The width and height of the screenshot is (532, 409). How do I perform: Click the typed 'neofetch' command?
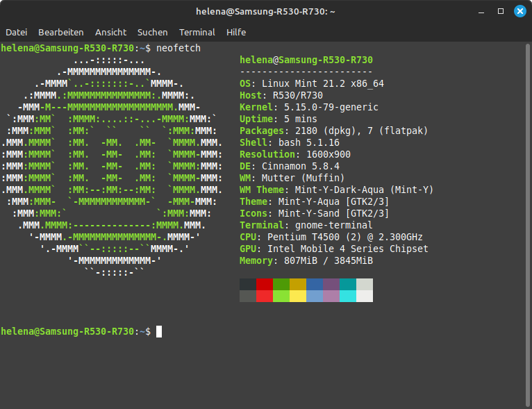coord(178,48)
